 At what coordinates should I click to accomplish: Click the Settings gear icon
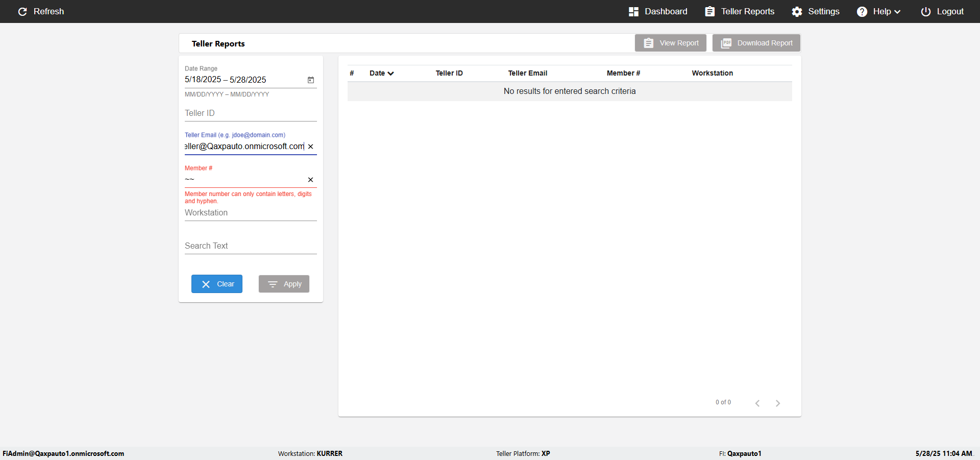click(x=797, y=11)
